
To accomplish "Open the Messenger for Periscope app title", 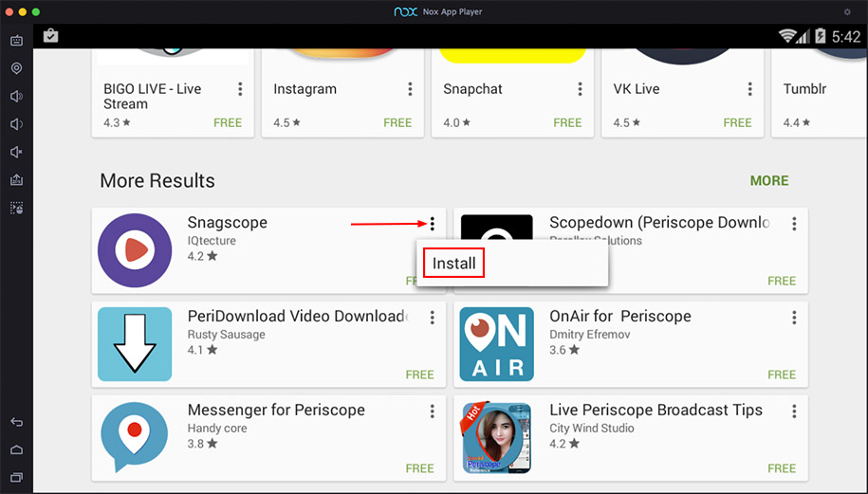I will 276,411.
